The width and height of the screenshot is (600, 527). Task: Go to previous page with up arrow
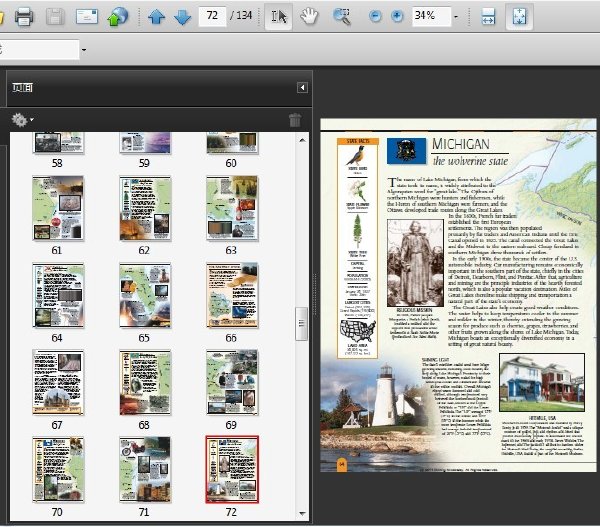tap(156, 17)
